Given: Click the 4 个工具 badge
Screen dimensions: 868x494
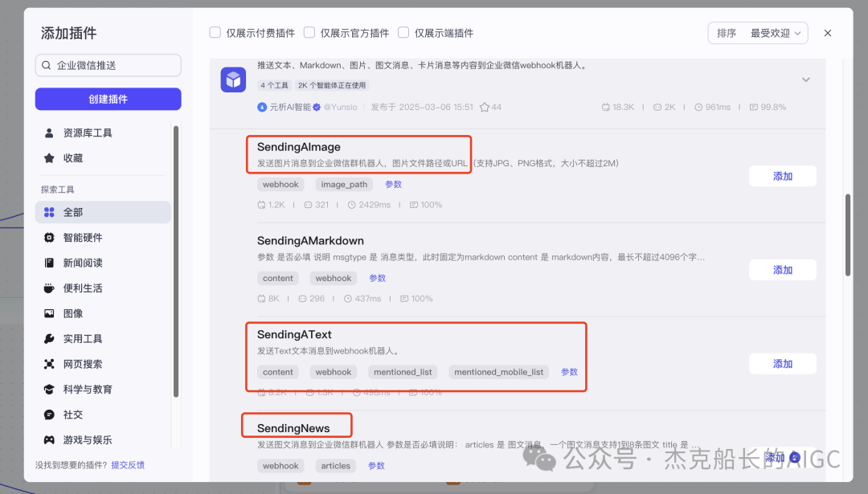Looking at the screenshot, I should point(275,85).
